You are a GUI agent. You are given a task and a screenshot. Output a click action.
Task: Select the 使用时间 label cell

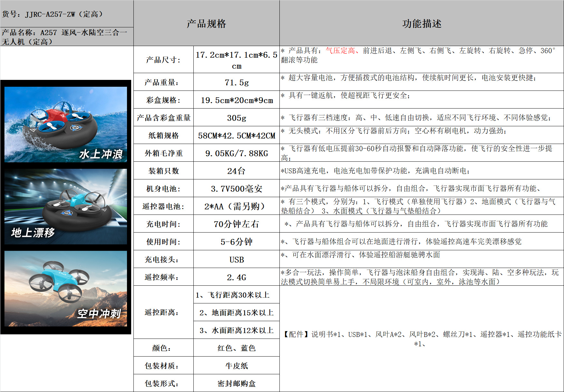click(163, 242)
